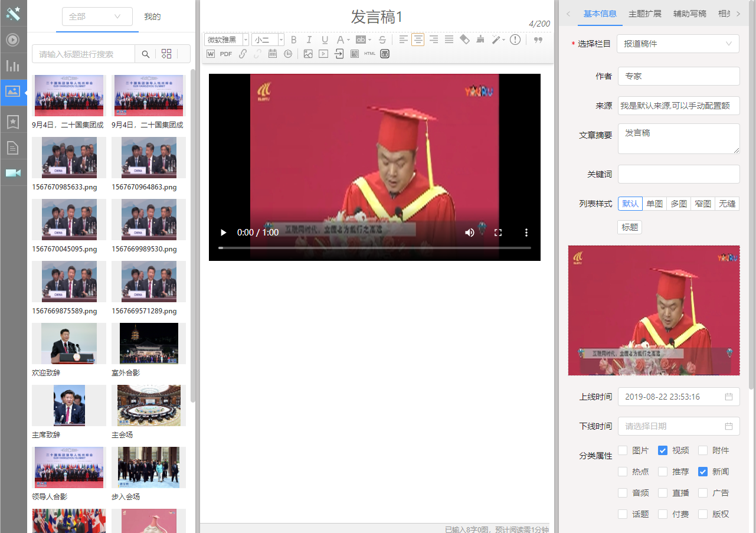Toggle bold formatting in editor toolbar

tap(294, 40)
